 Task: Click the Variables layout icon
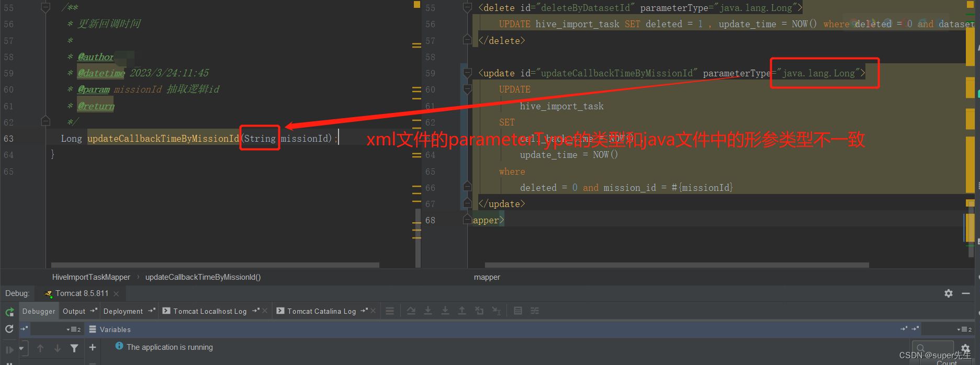(x=93, y=329)
